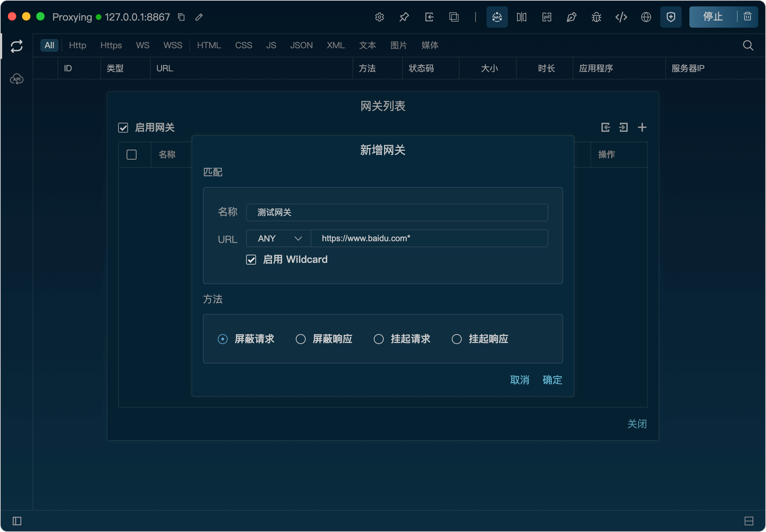Select the 挂起请求 radio option
Screen dimensions: 766x532
point(379,339)
